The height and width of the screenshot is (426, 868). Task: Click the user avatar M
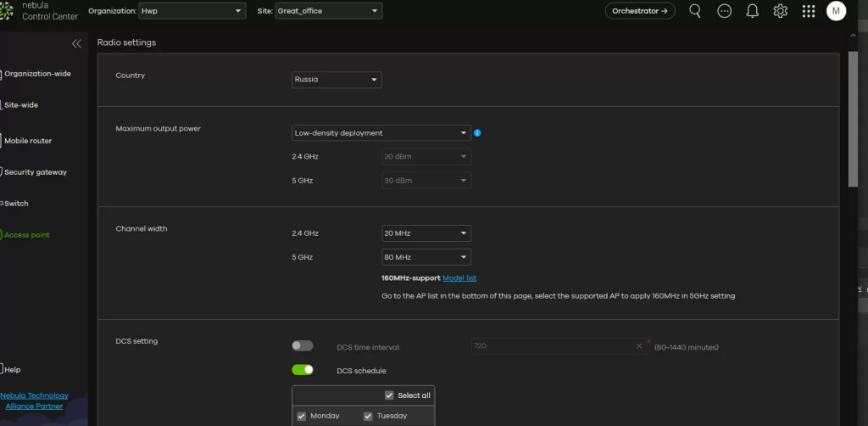[x=836, y=11]
